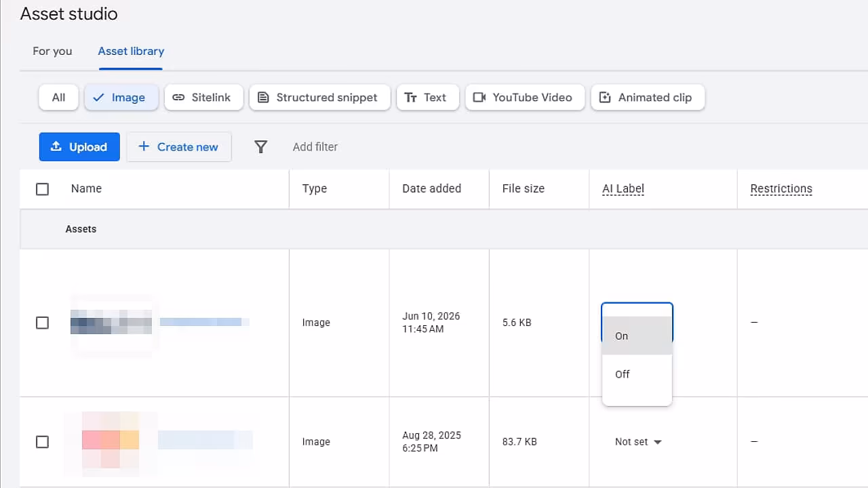Select the YouTube Video filter chip

tap(525, 97)
